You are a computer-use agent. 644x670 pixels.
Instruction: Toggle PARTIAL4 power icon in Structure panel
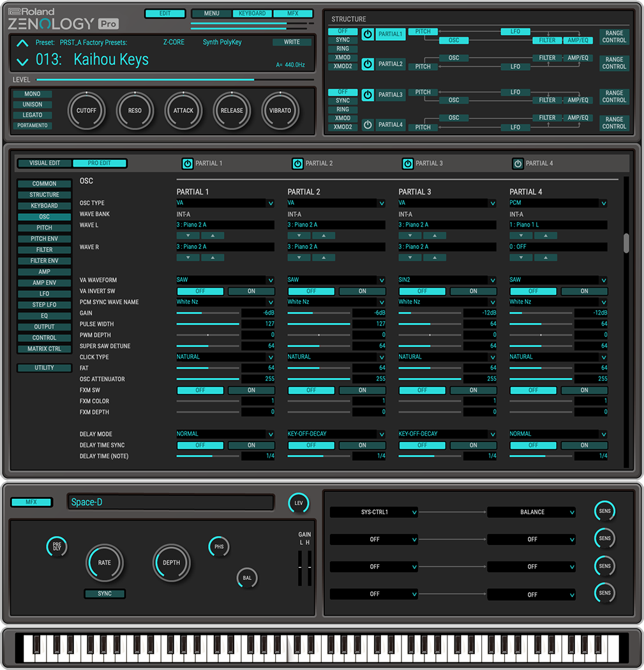(x=368, y=125)
